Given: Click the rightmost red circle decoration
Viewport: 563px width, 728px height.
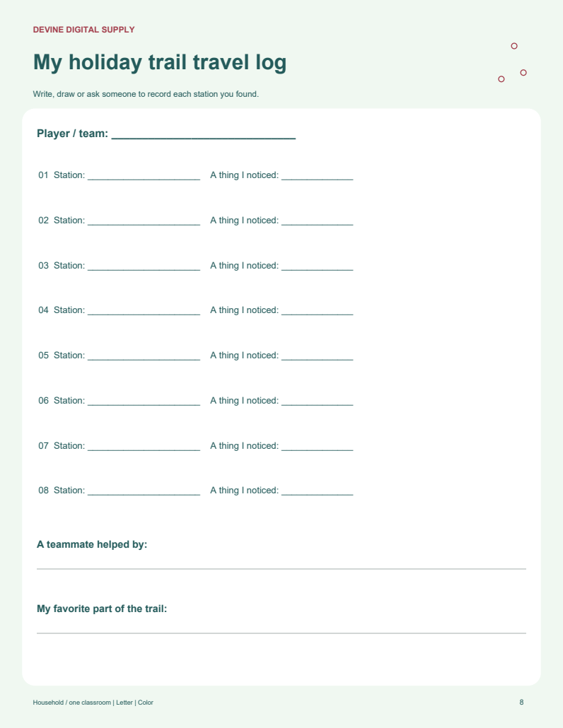Looking at the screenshot, I should (x=523, y=72).
